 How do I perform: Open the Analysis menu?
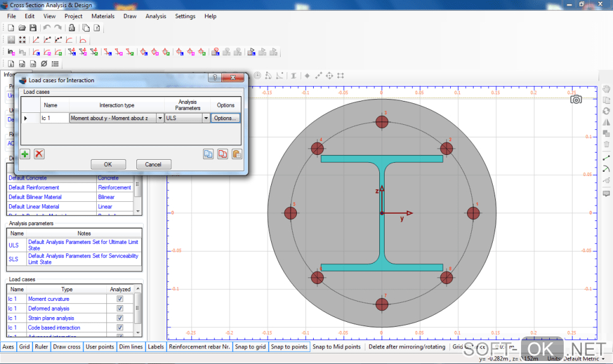click(156, 16)
